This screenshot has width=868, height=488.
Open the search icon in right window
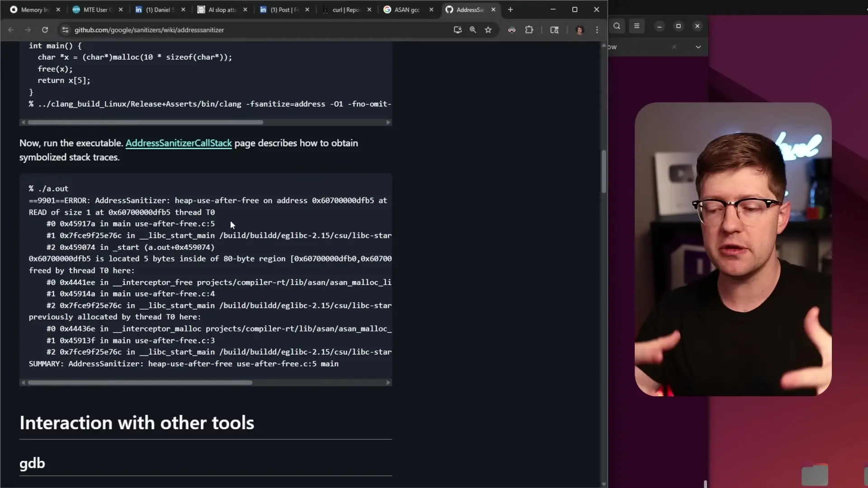(x=617, y=26)
